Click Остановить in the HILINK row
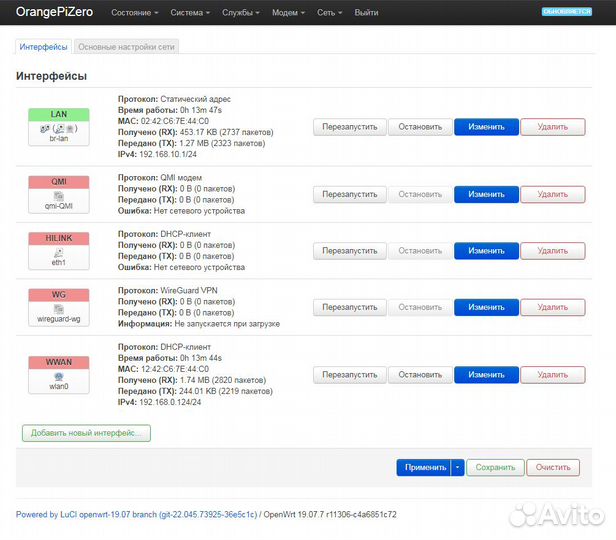 coord(420,251)
